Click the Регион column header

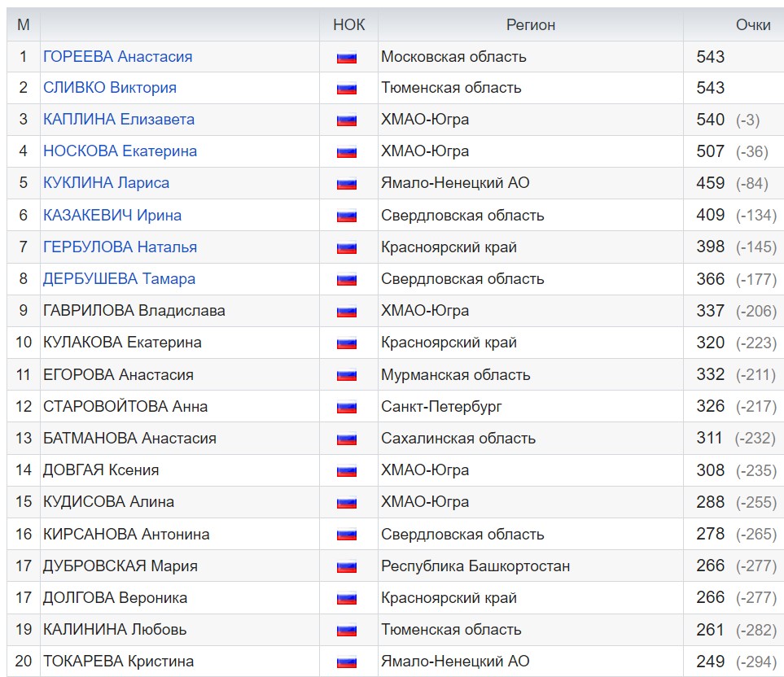pos(530,25)
